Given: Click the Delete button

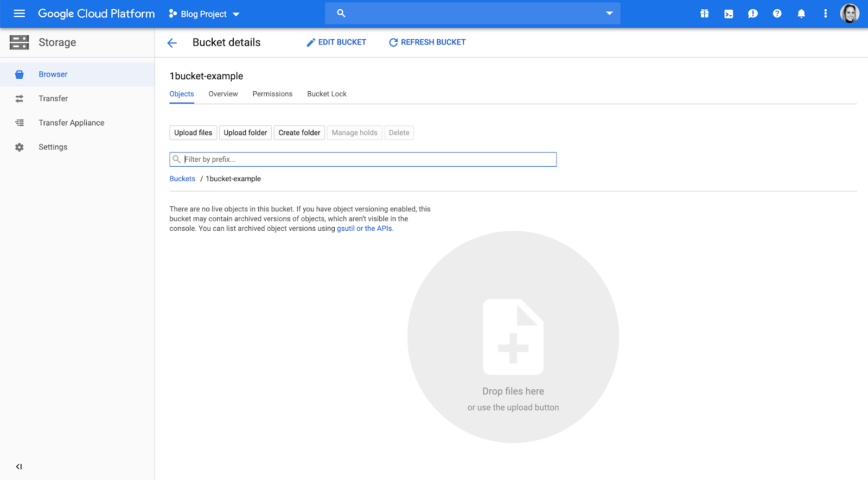Looking at the screenshot, I should (399, 132).
